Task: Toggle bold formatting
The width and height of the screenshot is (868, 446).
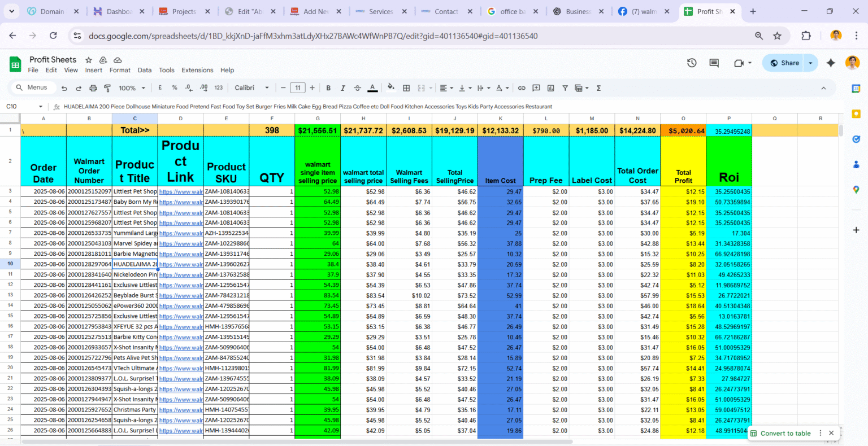Action: [x=328, y=88]
